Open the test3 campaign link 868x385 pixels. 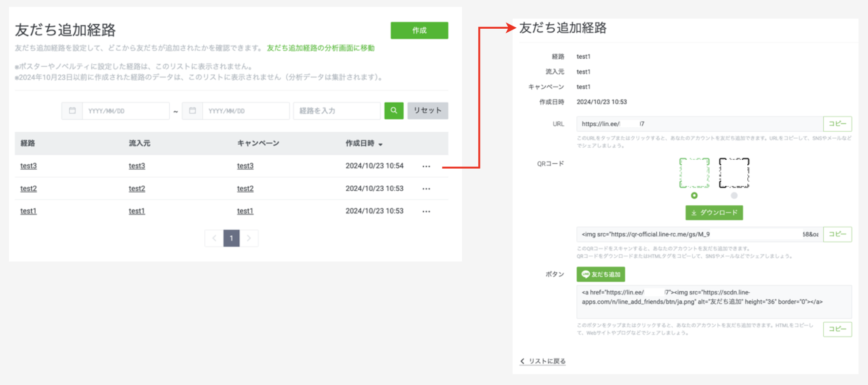pos(245,166)
